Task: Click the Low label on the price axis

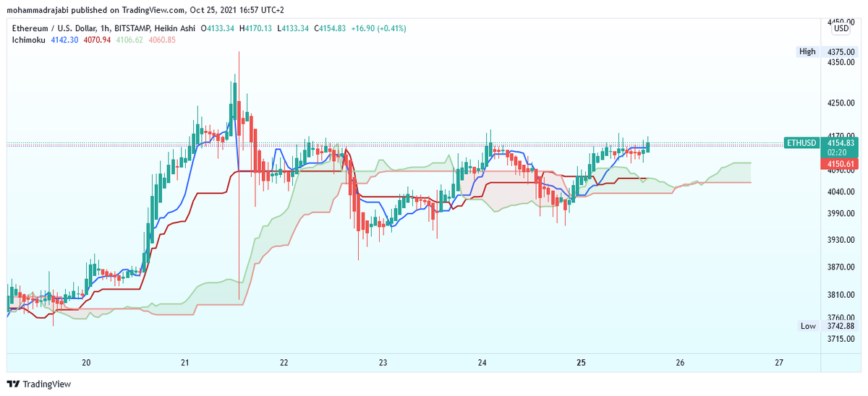Action: [x=808, y=327]
